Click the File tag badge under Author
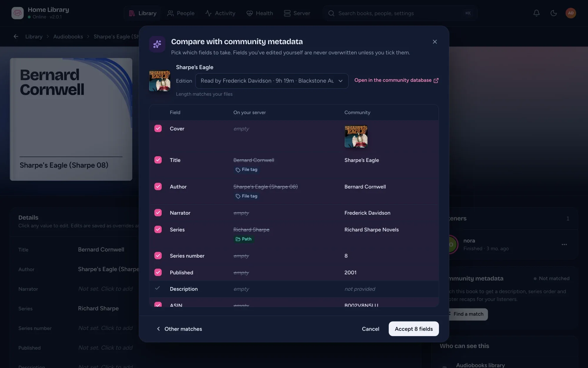This screenshot has width=588, height=368. [246, 196]
